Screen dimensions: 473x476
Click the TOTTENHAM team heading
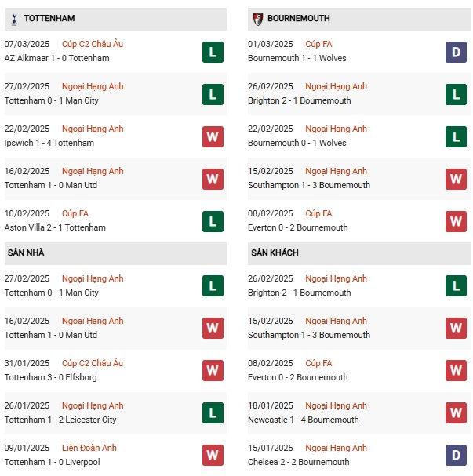coord(49,18)
